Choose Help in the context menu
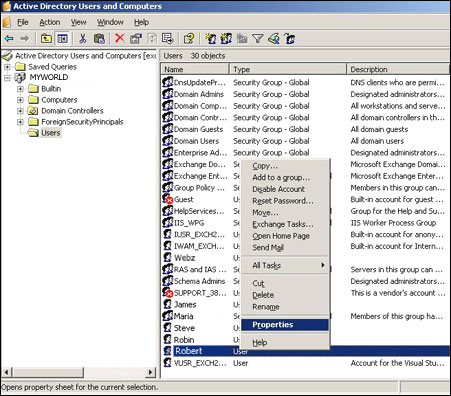This screenshot has height=396, width=451. (285, 342)
